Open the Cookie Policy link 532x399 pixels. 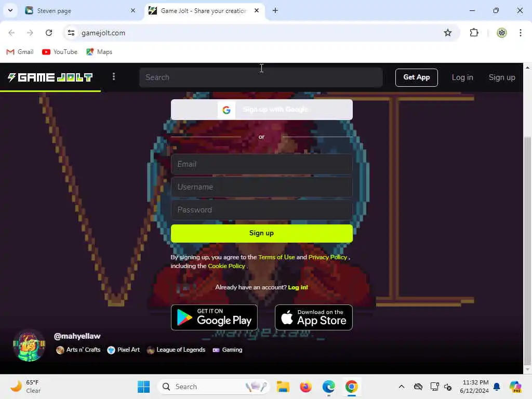pos(227,266)
